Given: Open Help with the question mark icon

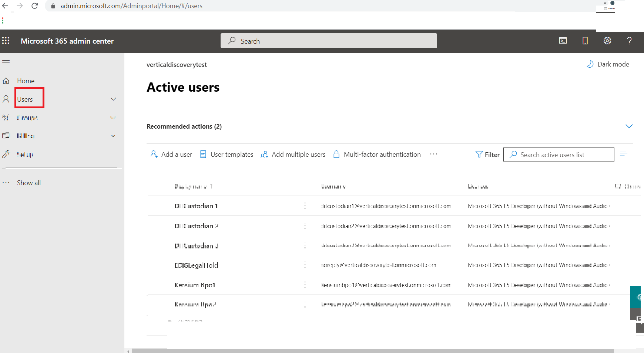Looking at the screenshot, I should click(x=629, y=41).
